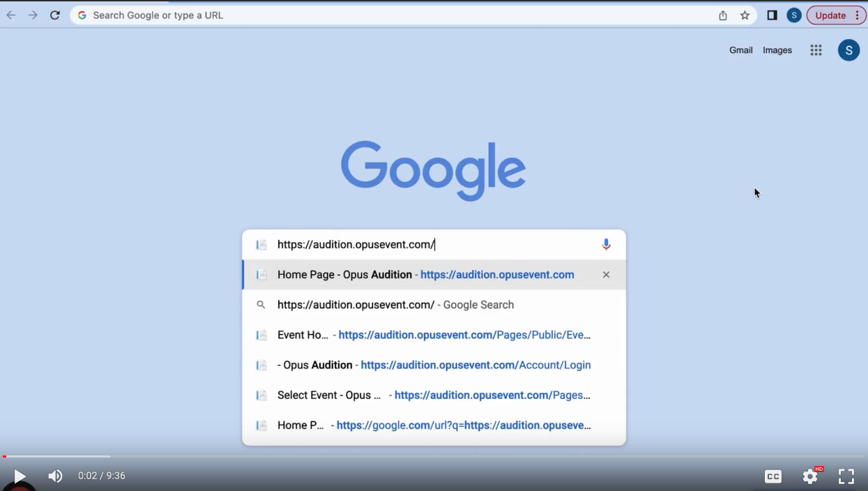Screen dimensions: 868x491
Task: Click the 0:02 / 9:36 time display
Action: point(102,476)
